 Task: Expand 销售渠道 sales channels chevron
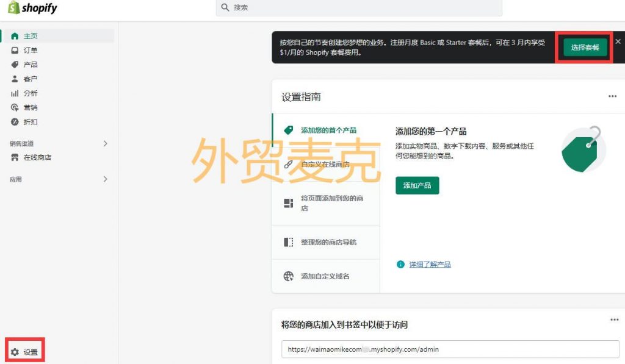click(105, 143)
